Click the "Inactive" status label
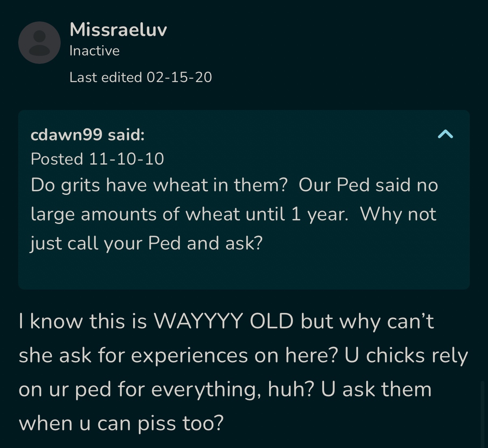Viewport: 488px width, 448px height. coord(94,51)
